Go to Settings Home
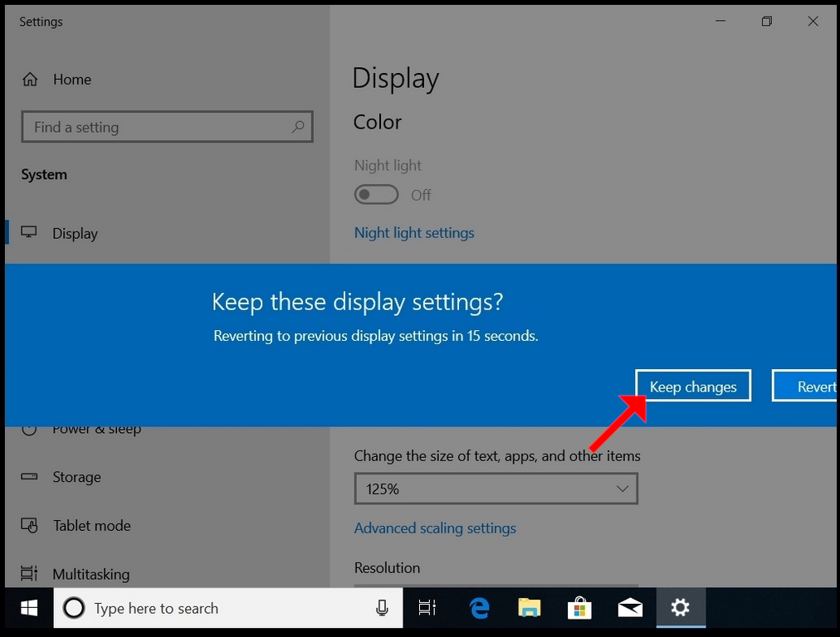Image resolution: width=840 pixels, height=637 pixels. pyautogui.click(x=71, y=80)
